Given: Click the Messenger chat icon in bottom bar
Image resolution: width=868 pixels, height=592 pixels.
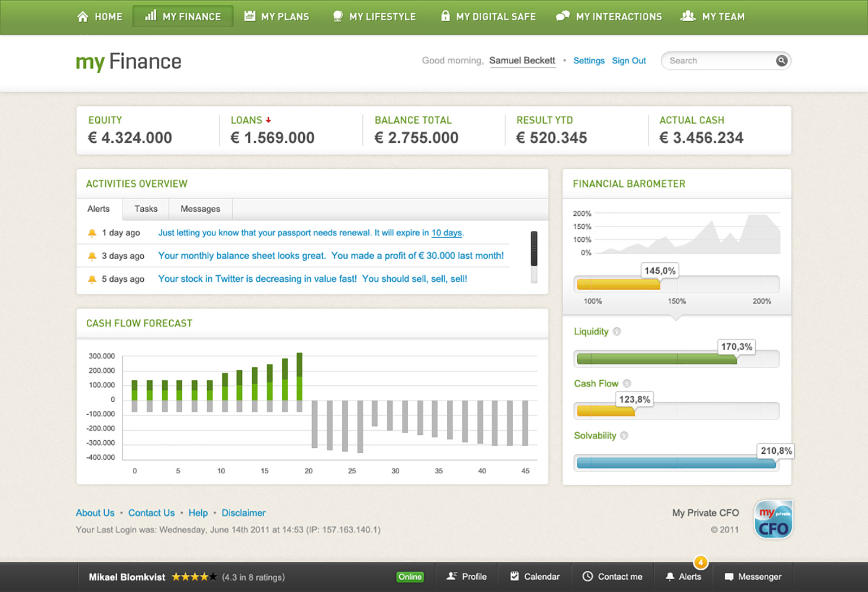Looking at the screenshot, I should (x=729, y=577).
